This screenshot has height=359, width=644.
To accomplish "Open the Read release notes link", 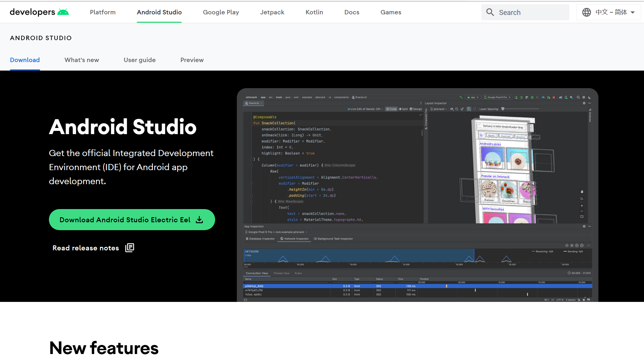I will [x=93, y=248].
